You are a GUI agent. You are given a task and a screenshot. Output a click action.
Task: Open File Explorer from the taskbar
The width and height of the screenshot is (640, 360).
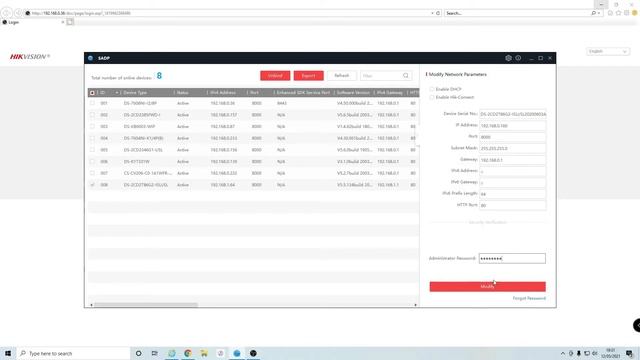(x=204, y=353)
